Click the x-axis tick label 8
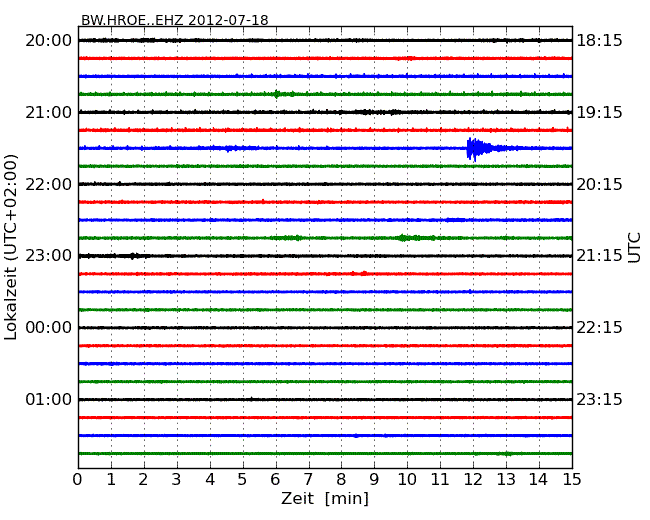 pos(341,480)
